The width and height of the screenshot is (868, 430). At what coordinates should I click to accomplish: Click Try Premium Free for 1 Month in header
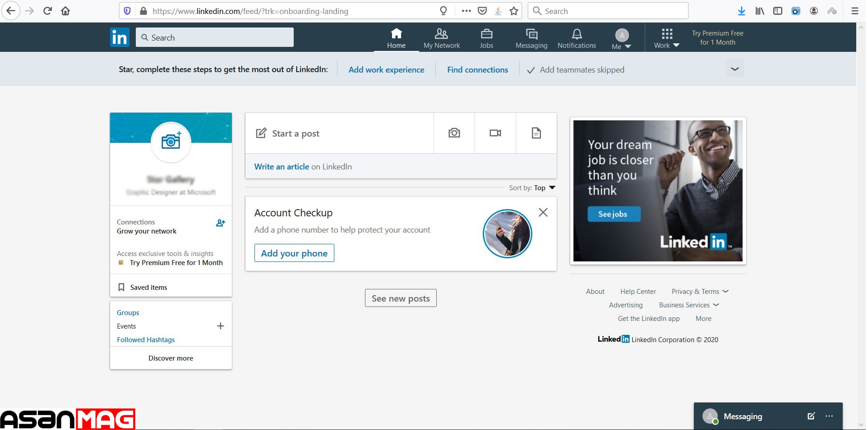coord(718,37)
